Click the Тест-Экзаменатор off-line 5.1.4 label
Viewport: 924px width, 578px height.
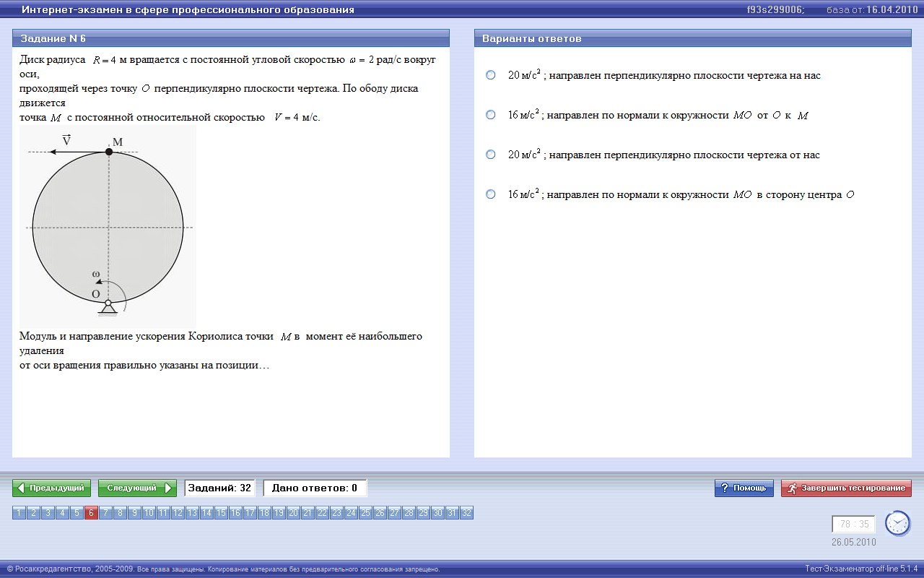pos(861,569)
